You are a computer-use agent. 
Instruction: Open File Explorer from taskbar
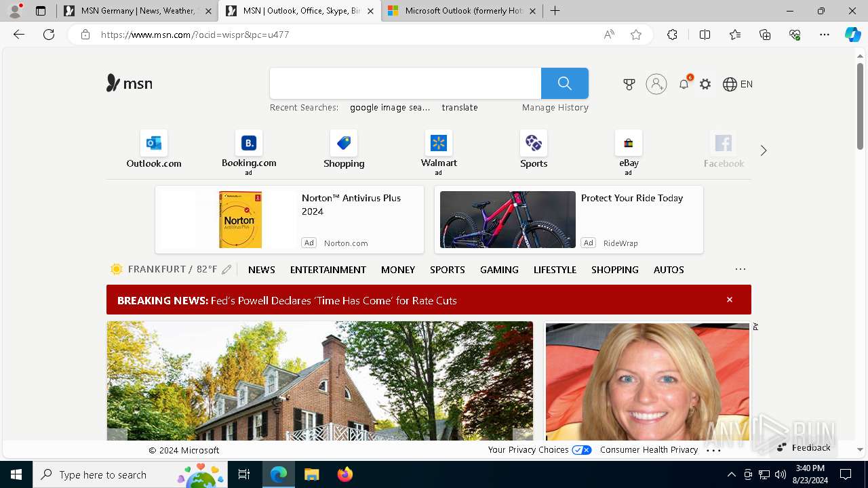point(311,474)
